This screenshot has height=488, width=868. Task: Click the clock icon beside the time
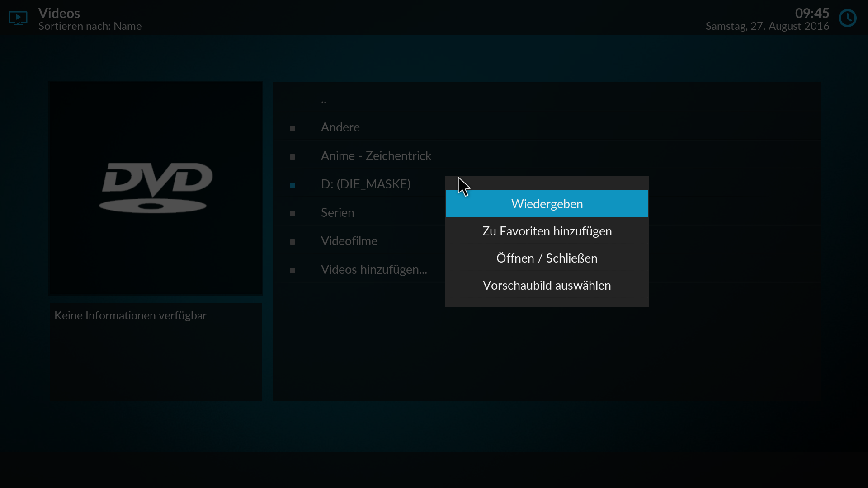[848, 18]
